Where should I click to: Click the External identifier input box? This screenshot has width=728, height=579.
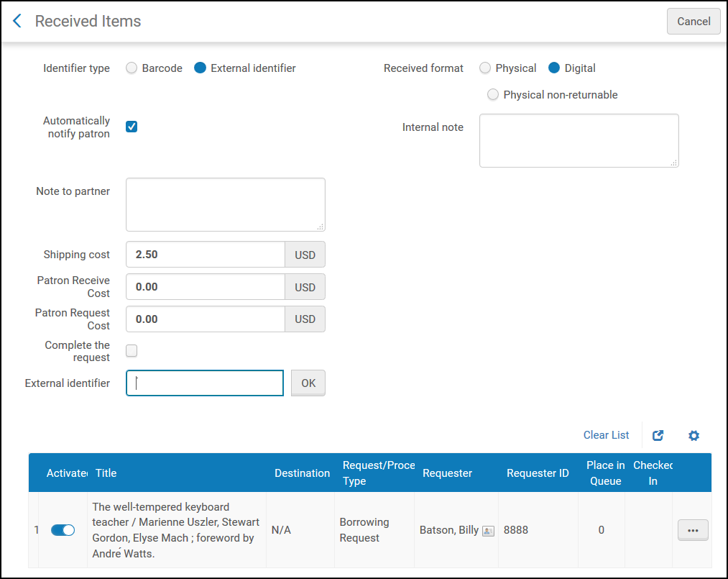[205, 383]
